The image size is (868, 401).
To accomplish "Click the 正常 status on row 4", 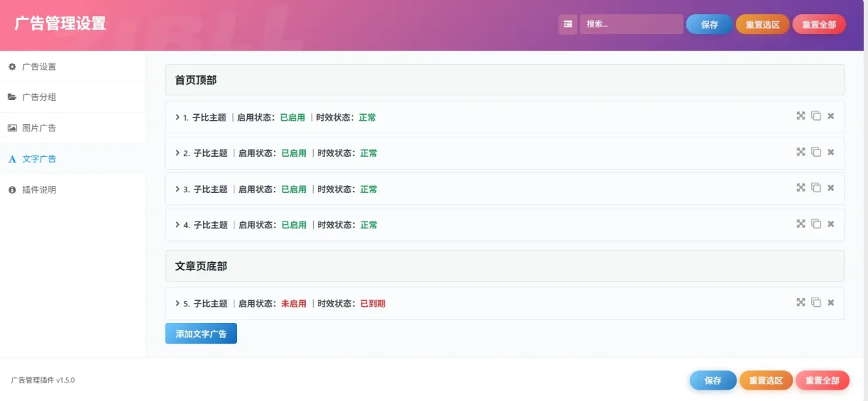I will [369, 225].
